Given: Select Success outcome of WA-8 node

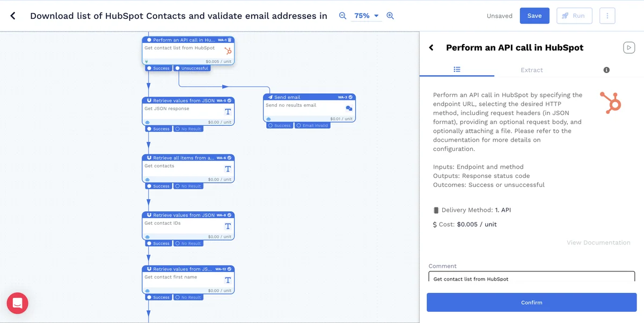Looking at the screenshot, I should [158, 243].
